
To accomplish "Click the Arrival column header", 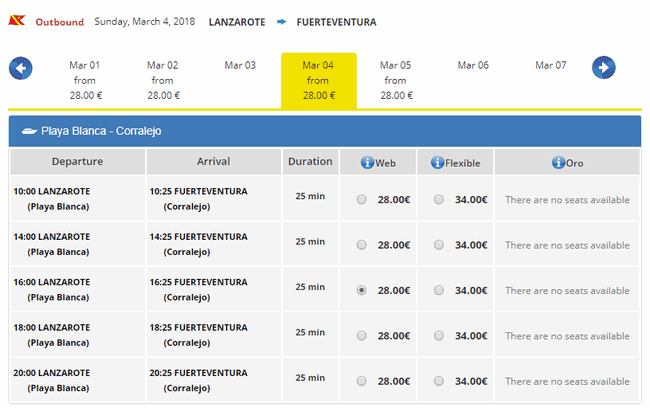I will (213, 162).
